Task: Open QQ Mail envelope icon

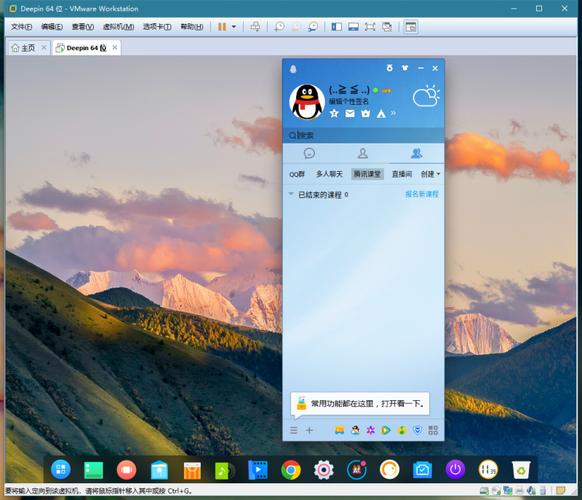Action: [350, 113]
